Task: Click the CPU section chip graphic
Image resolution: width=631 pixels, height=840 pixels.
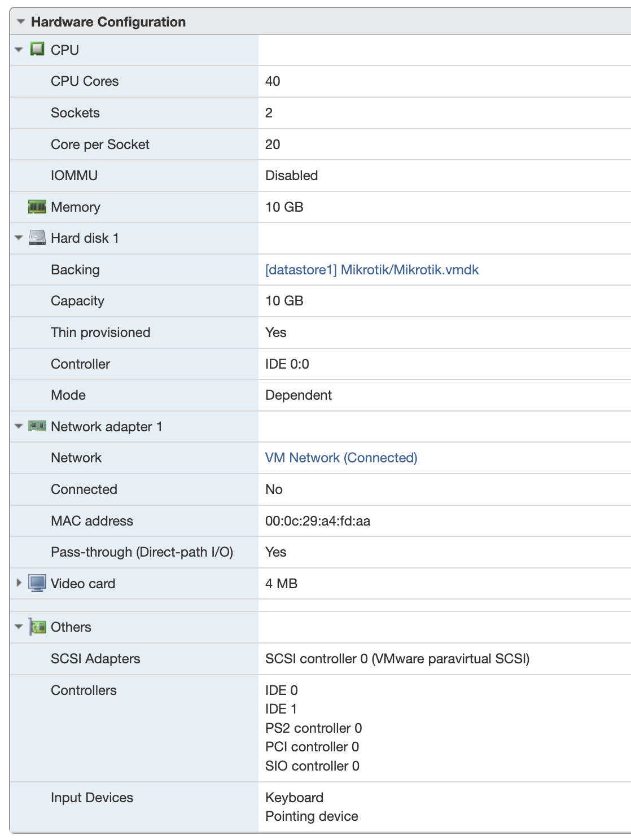Action: 37,50
